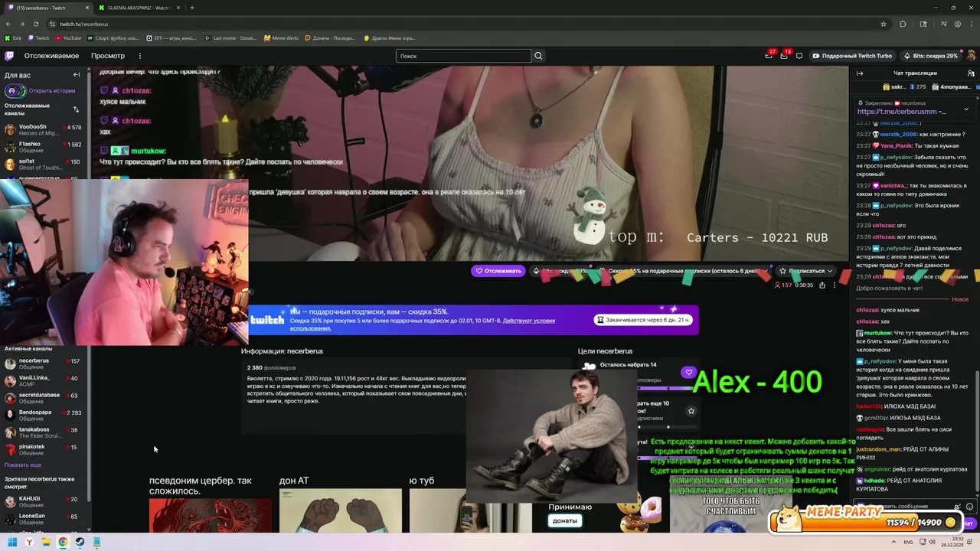The image size is (980, 551).
Task: Reload the page
Action: [x=35, y=24]
